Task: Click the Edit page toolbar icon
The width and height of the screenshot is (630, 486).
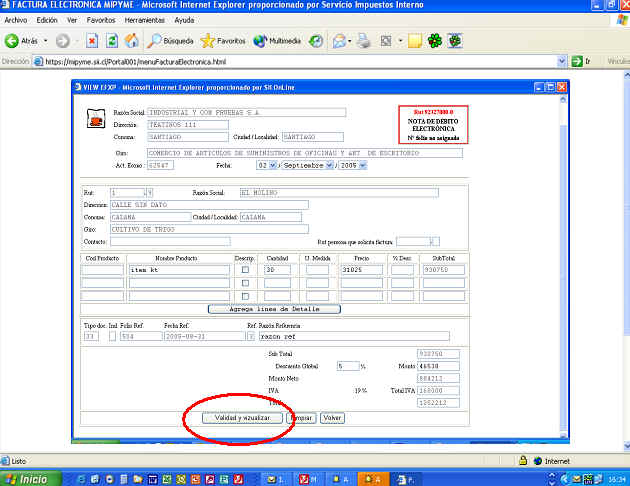Action: [386, 41]
